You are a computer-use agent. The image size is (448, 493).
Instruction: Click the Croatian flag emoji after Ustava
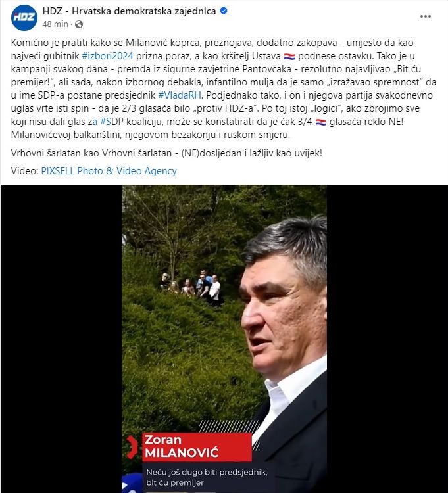point(289,57)
